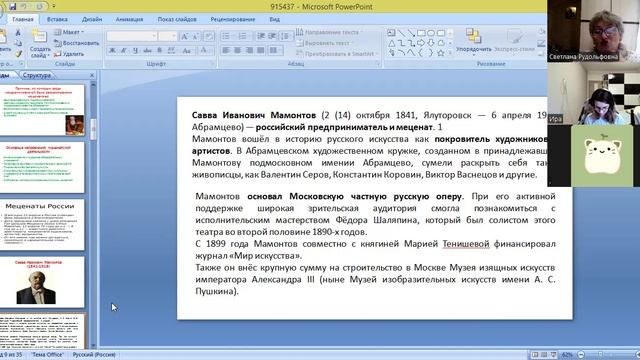Increase font size with larger A

click(184, 37)
